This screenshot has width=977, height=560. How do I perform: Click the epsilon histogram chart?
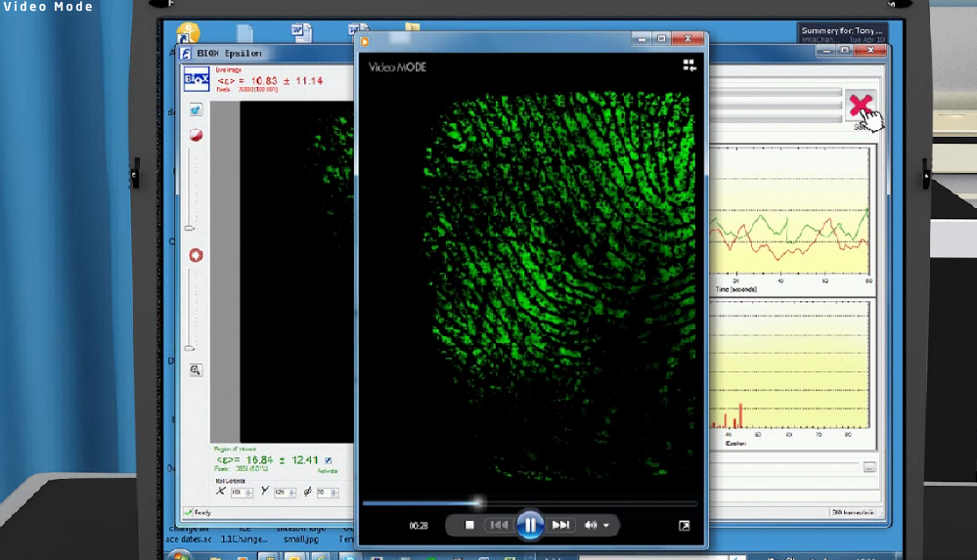tap(789, 366)
